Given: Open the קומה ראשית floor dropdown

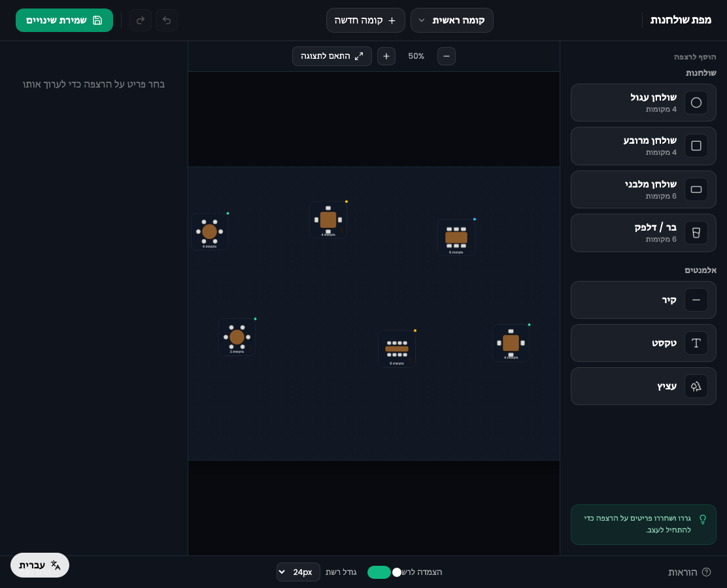Looking at the screenshot, I should click(452, 20).
